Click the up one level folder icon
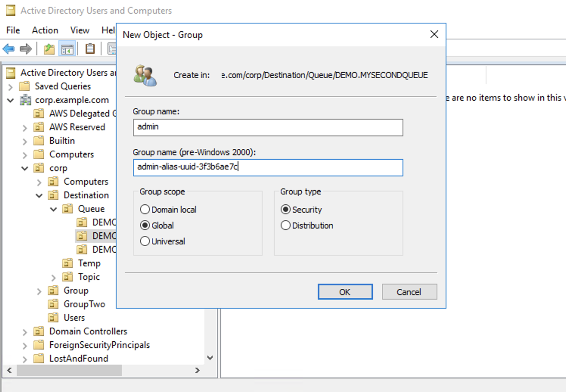Viewport: 566px width, 392px height. click(x=49, y=49)
